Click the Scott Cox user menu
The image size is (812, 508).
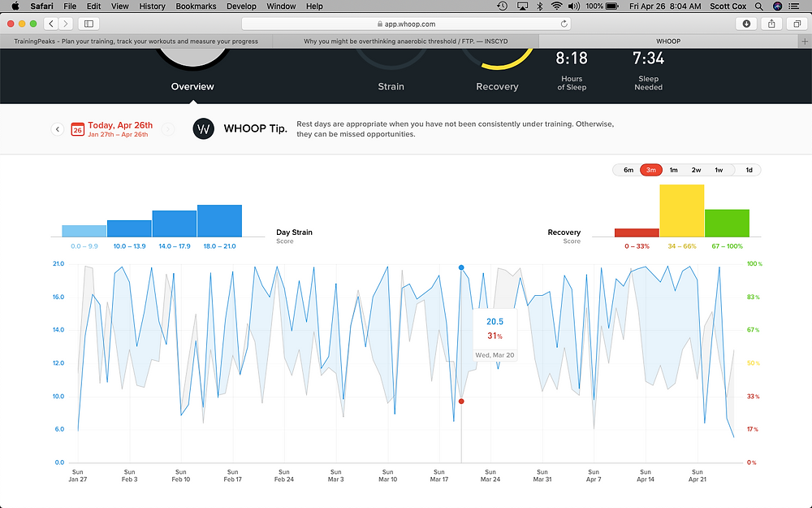coord(728,7)
